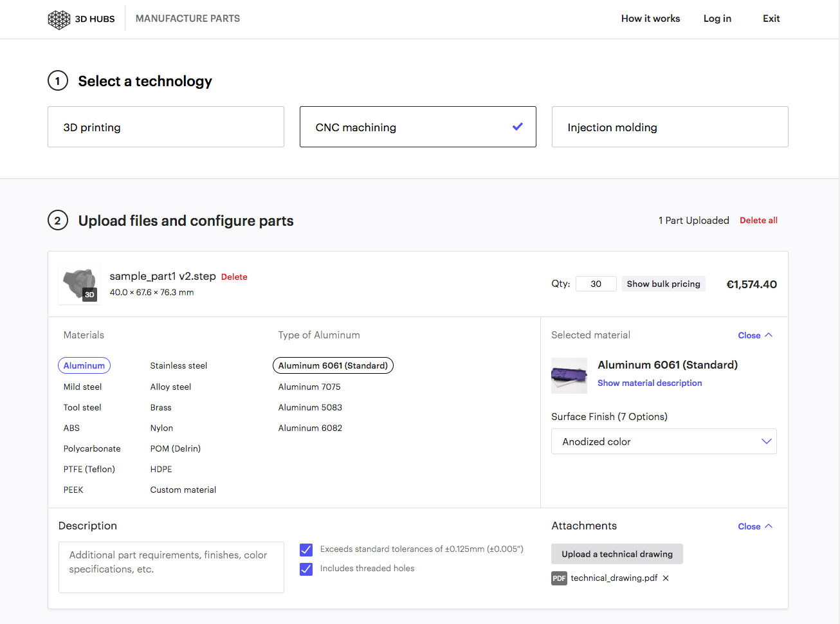Click the Aluminum 6061 material image
The image size is (840, 624).
pos(569,375)
